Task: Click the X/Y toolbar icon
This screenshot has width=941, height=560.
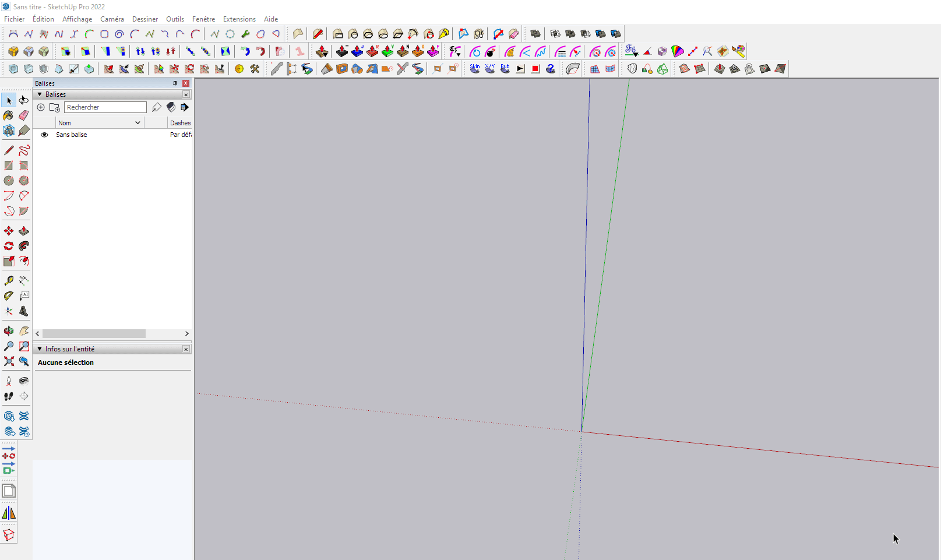Action: tap(490, 69)
